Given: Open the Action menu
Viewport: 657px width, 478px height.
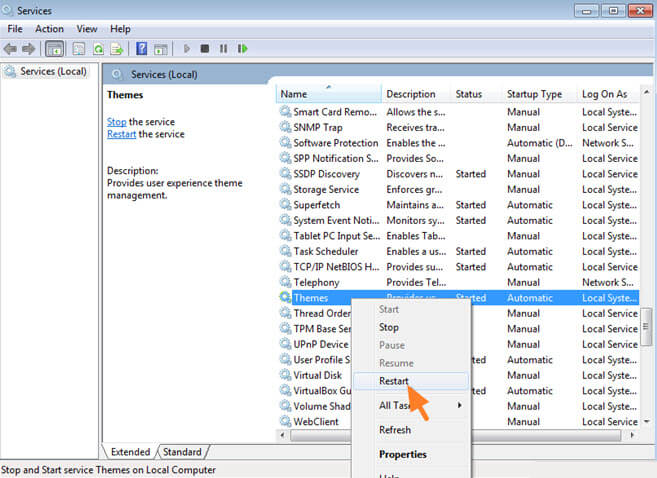Looking at the screenshot, I should 49,29.
